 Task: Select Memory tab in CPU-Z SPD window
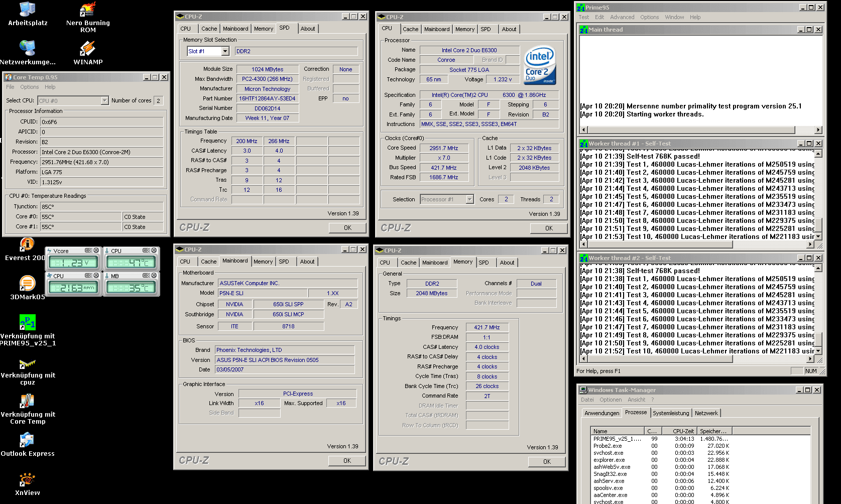coord(263,29)
